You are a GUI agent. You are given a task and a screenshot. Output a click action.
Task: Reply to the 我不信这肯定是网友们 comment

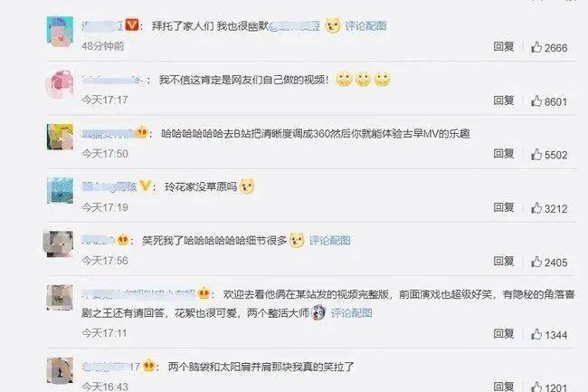(503, 100)
